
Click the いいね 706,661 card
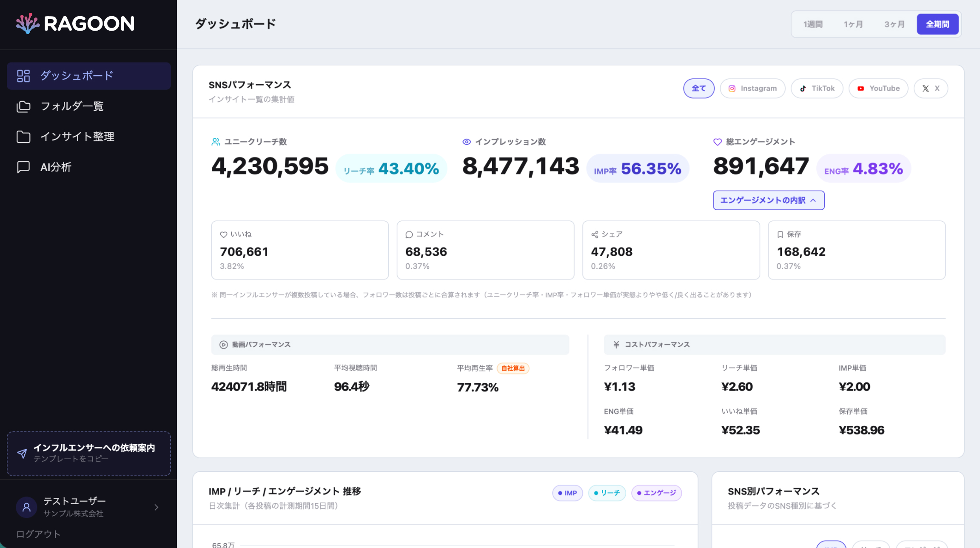pos(300,250)
